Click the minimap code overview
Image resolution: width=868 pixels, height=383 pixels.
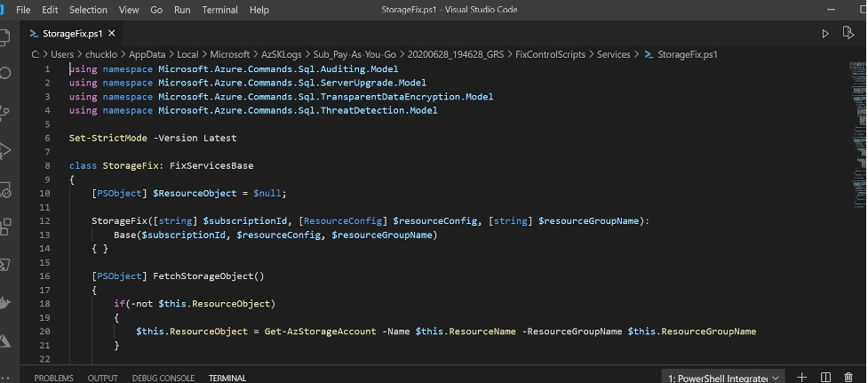click(x=858, y=136)
